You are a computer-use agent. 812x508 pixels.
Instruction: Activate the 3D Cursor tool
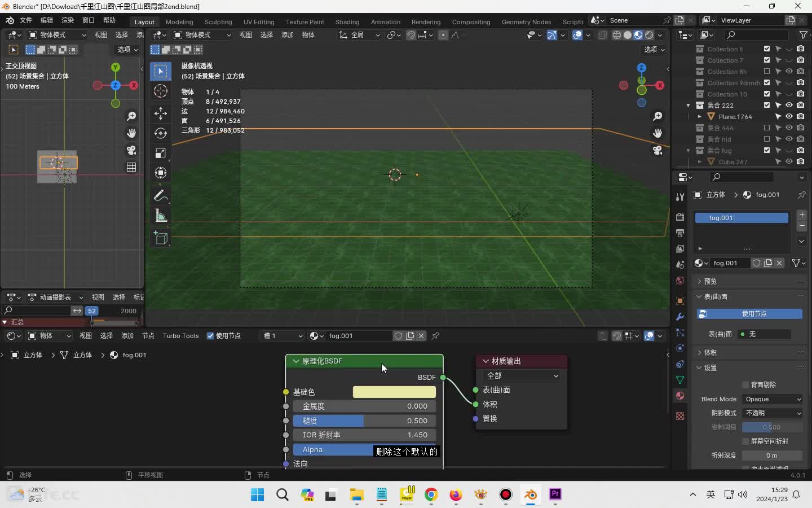tap(161, 91)
